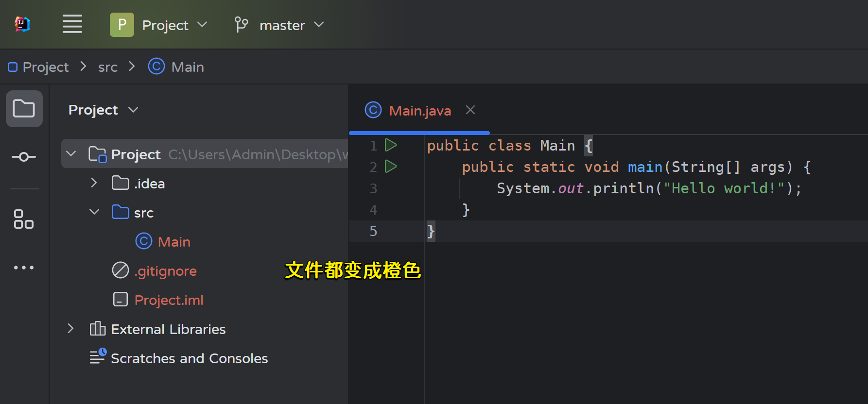The height and width of the screenshot is (404, 868).
Task: Click the Main breadcrumb item
Action: pyautogui.click(x=187, y=67)
